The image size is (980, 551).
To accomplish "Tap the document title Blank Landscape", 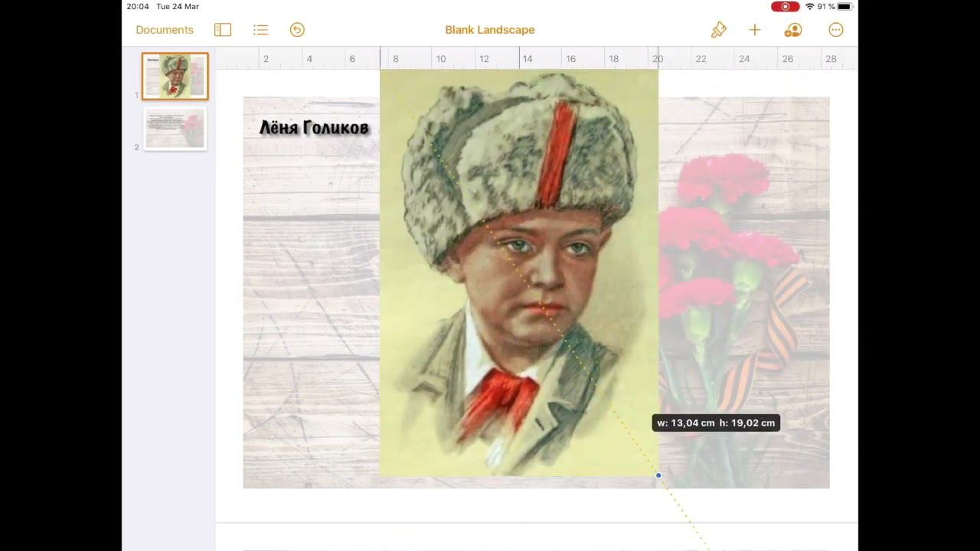I will click(x=490, y=30).
